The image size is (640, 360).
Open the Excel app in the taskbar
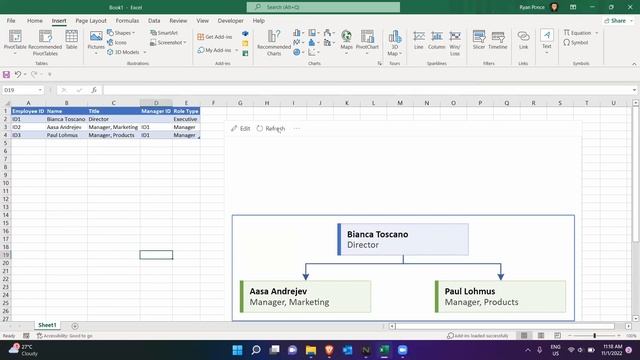tap(384, 350)
